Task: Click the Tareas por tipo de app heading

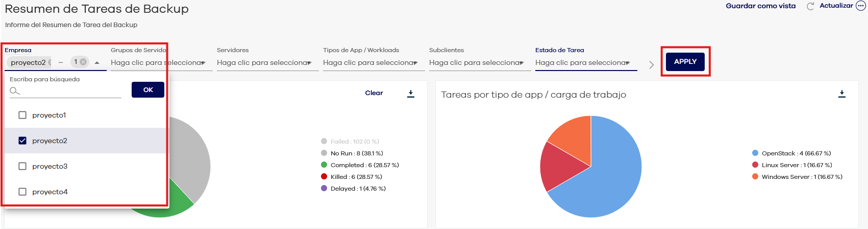Action: click(x=533, y=95)
